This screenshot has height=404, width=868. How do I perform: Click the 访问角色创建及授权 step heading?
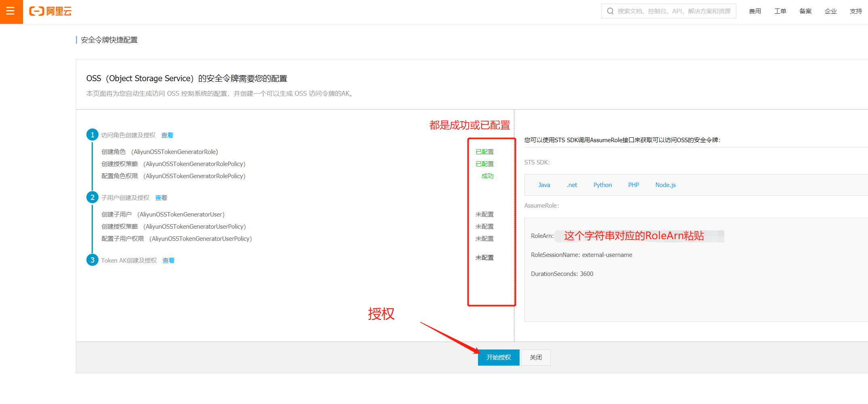coord(128,135)
